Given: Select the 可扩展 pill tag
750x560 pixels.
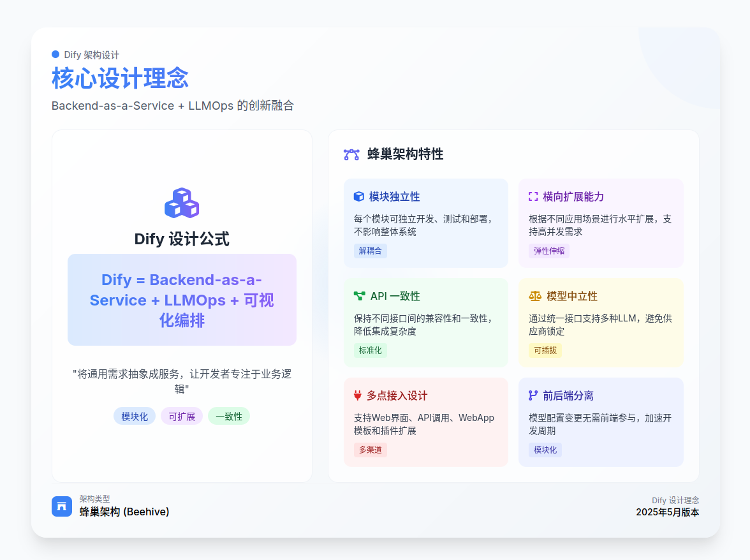Looking at the screenshot, I should (182, 416).
